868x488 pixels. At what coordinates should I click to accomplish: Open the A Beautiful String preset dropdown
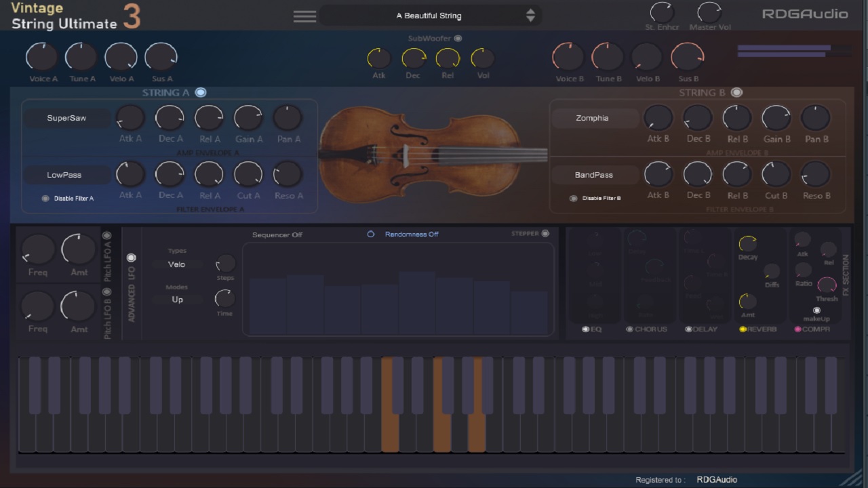[x=429, y=16]
